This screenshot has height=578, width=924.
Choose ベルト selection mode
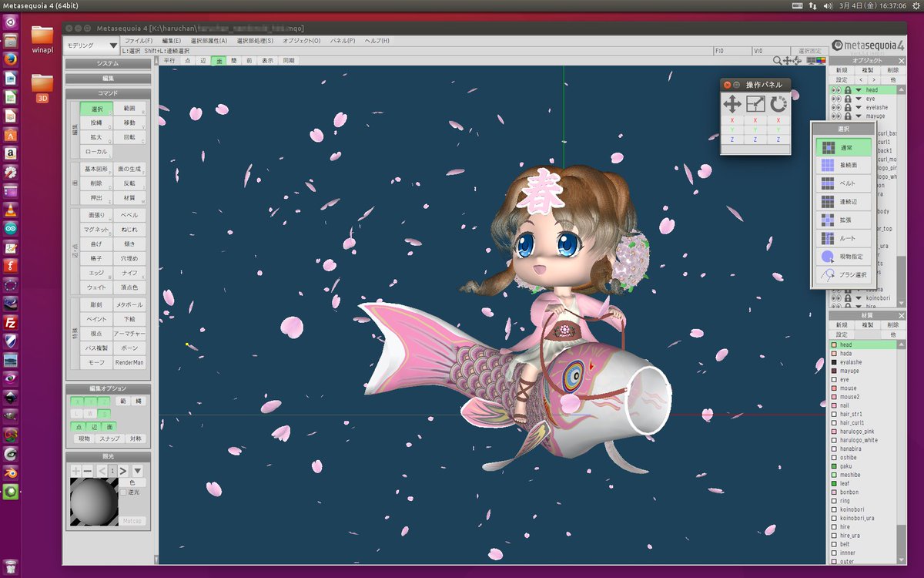click(x=843, y=183)
